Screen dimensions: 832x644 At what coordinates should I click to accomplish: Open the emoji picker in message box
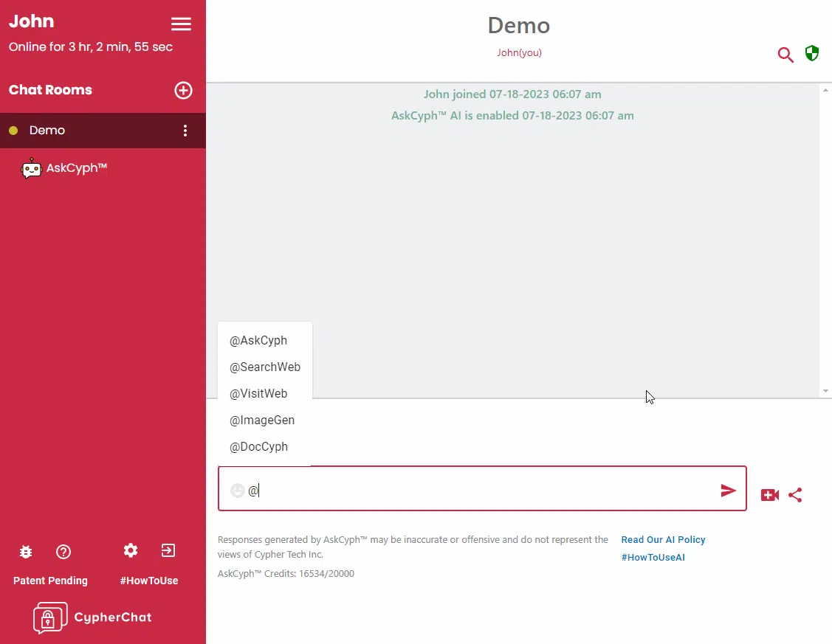pos(237,491)
